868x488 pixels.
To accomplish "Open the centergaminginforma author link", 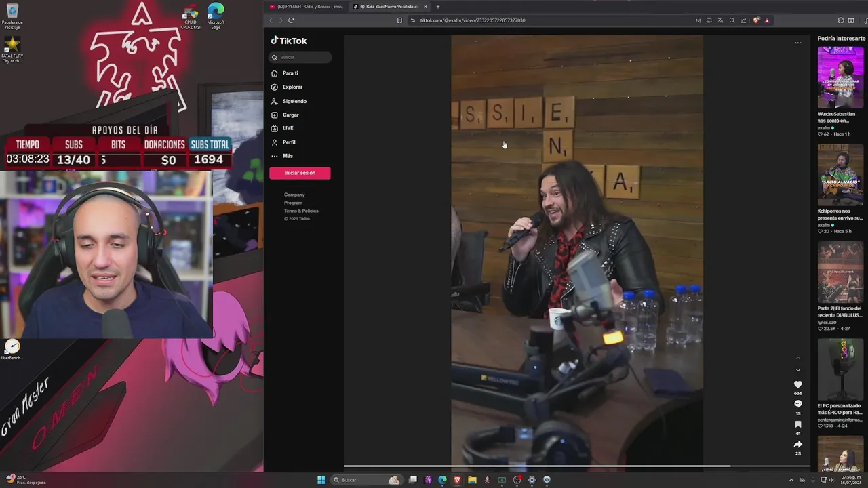I will click(840, 420).
